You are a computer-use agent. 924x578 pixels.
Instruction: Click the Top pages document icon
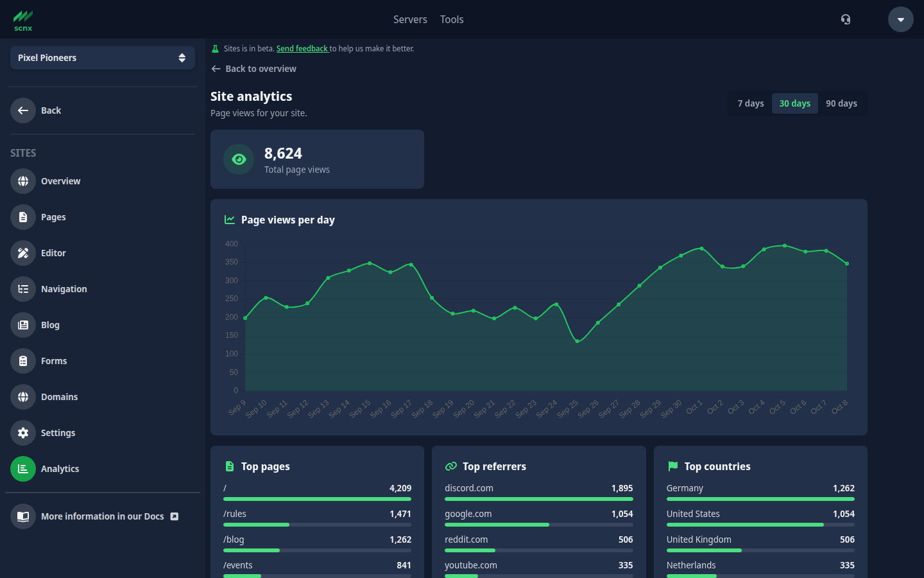[x=230, y=466]
